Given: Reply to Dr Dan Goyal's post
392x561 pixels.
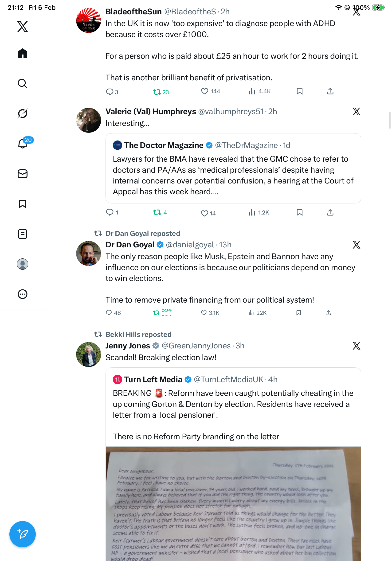Looking at the screenshot, I should (x=109, y=313).
